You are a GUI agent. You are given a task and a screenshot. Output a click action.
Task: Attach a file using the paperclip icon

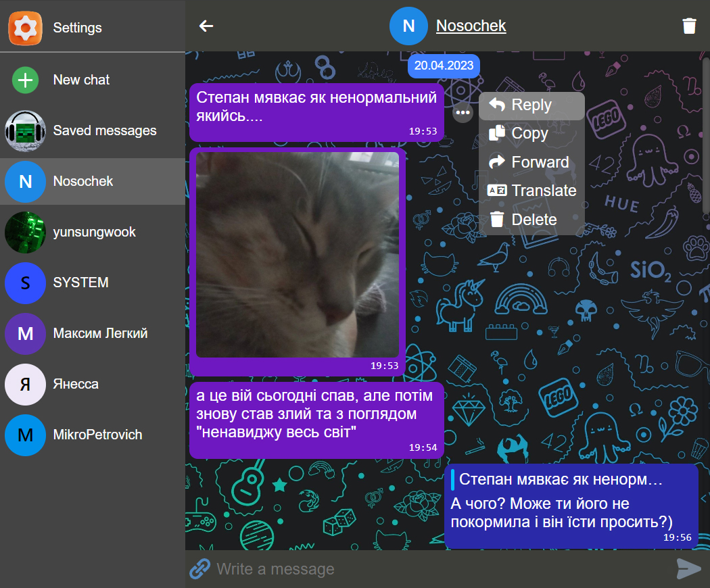(199, 569)
